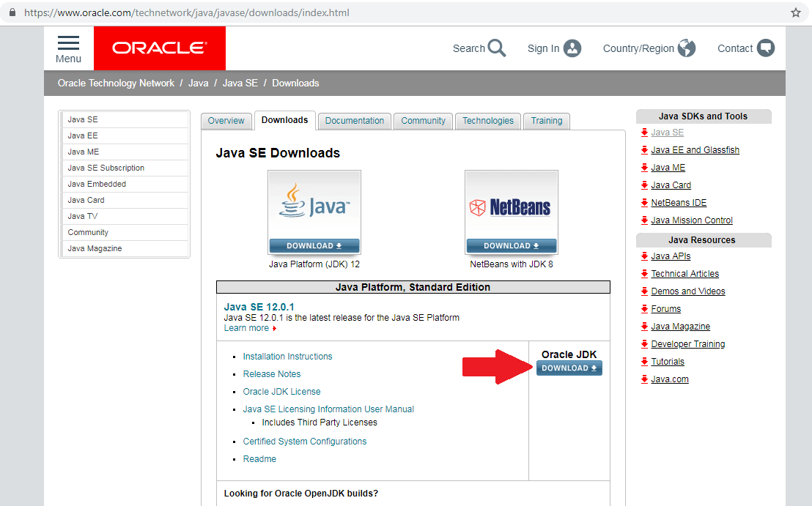Open Java Magazine link in Java Resources
Screen dimensions: 812x506
[x=681, y=327]
